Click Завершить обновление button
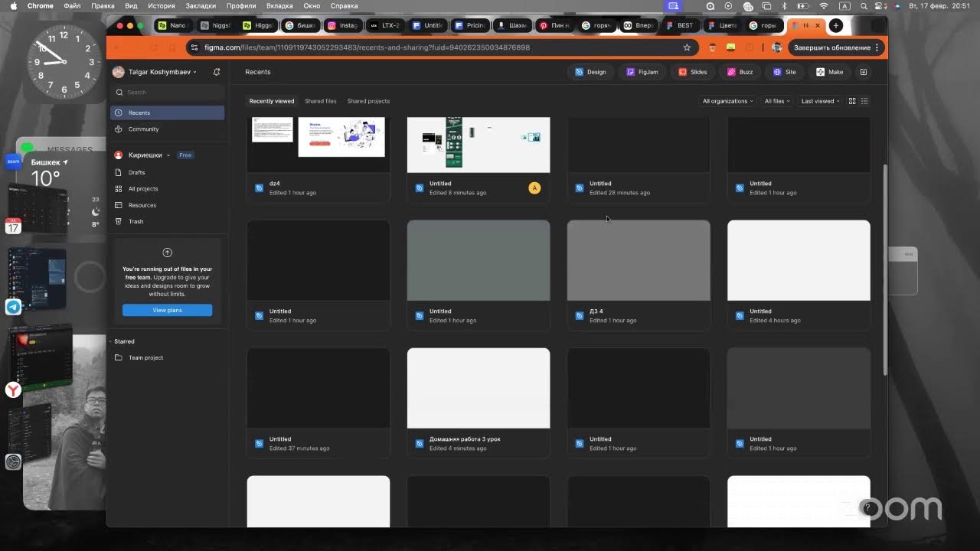Image resolution: width=980 pixels, height=551 pixels. tap(835, 47)
